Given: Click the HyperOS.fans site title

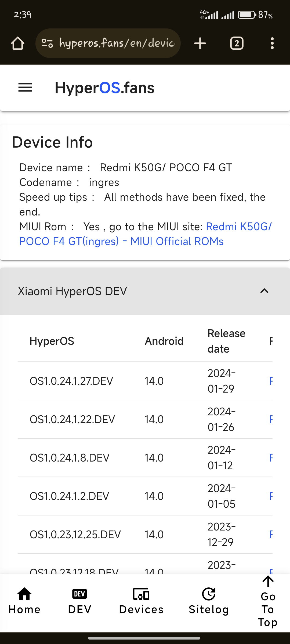Looking at the screenshot, I should tap(105, 88).
